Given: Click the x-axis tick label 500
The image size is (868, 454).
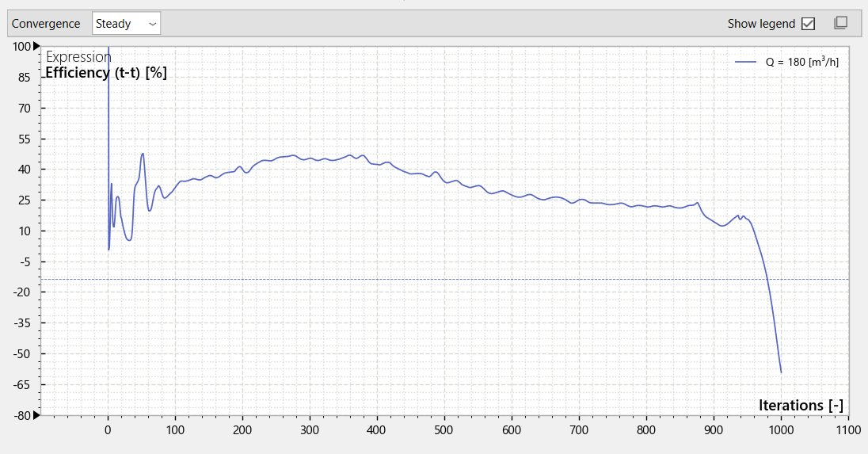Looking at the screenshot, I should 444,429.
